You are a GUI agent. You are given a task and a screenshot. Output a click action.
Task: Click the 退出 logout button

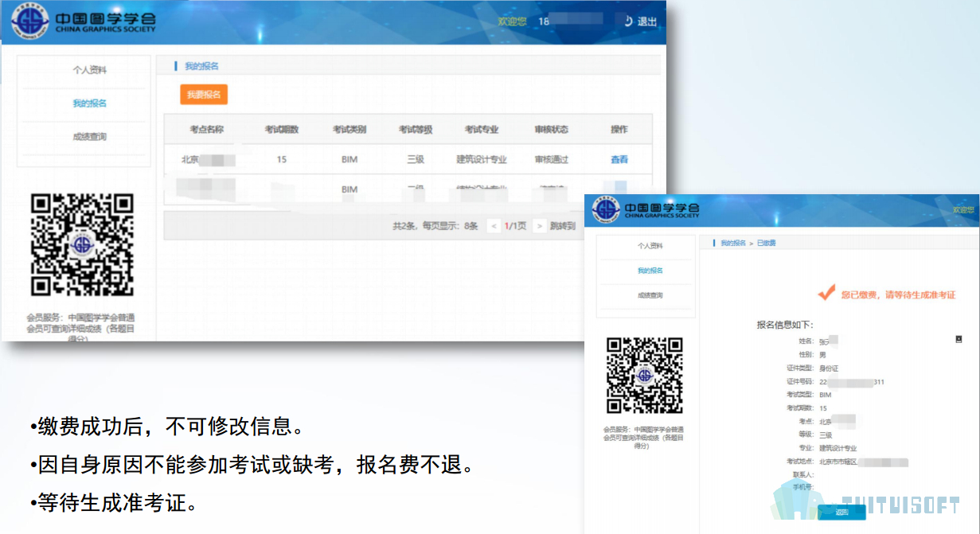point(641,21)
